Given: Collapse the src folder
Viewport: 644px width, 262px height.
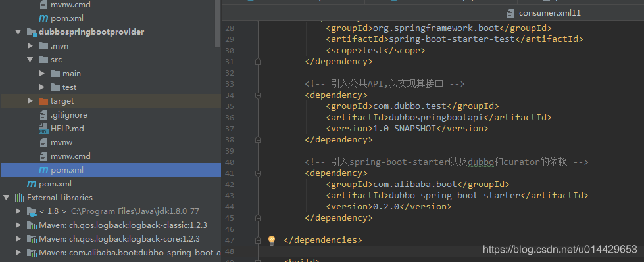Looking at the screenshot, I should coord(30,60).
